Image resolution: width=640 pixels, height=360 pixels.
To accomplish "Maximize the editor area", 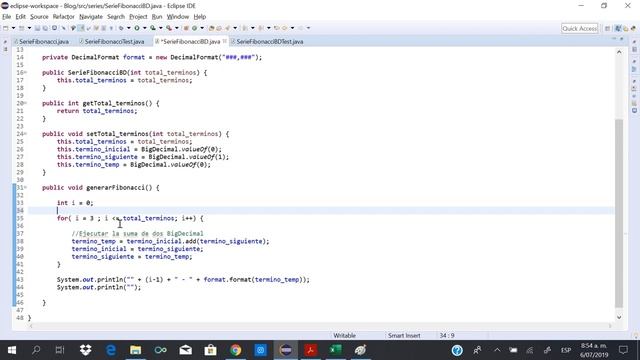I will pos(622,39).
